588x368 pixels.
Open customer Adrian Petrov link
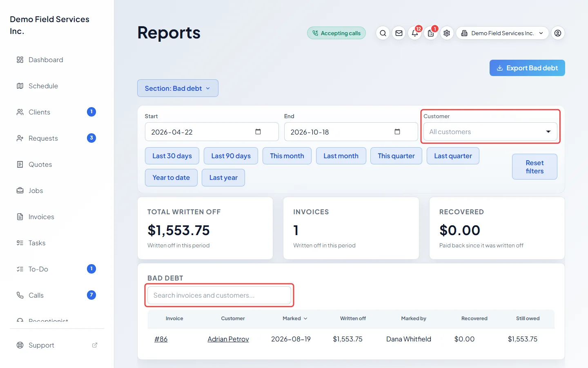tap(228, 339)
